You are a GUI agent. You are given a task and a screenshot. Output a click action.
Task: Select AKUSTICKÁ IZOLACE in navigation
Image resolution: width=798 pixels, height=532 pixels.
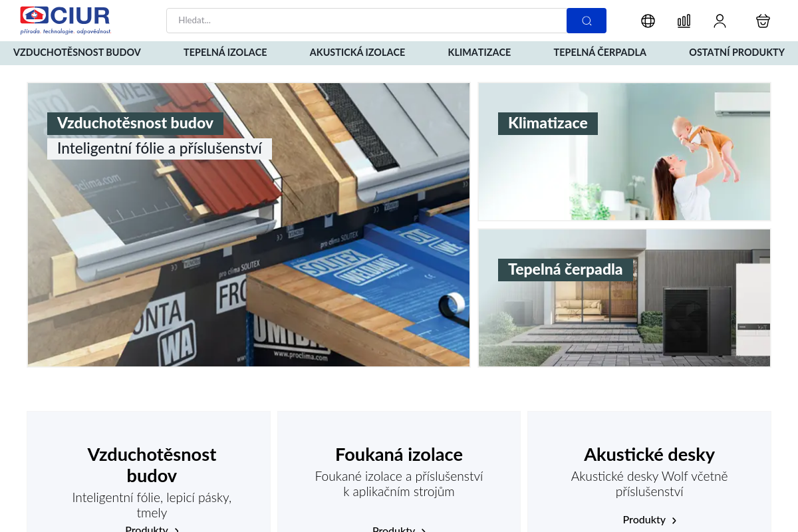[357, 53]
